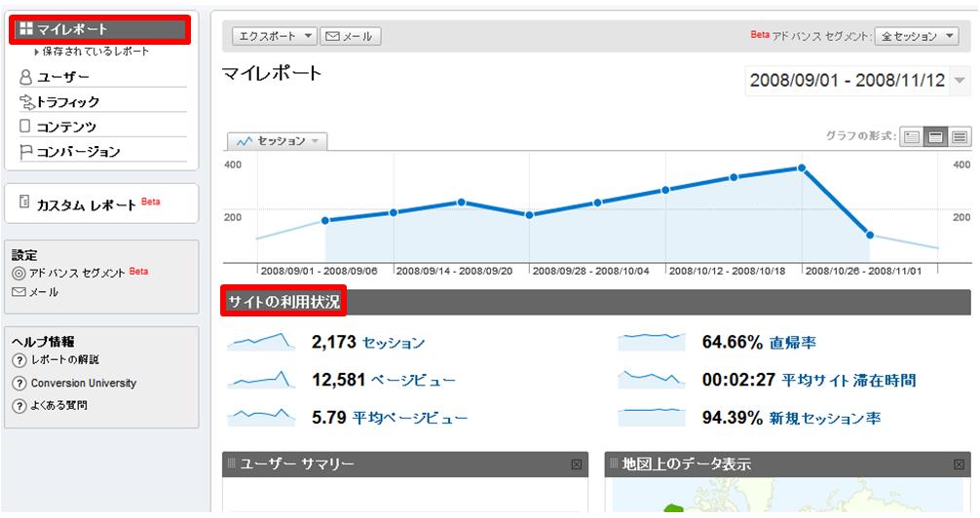Open the セッション graph metric dropdown

pyautogui.click(x=277, y=141)
